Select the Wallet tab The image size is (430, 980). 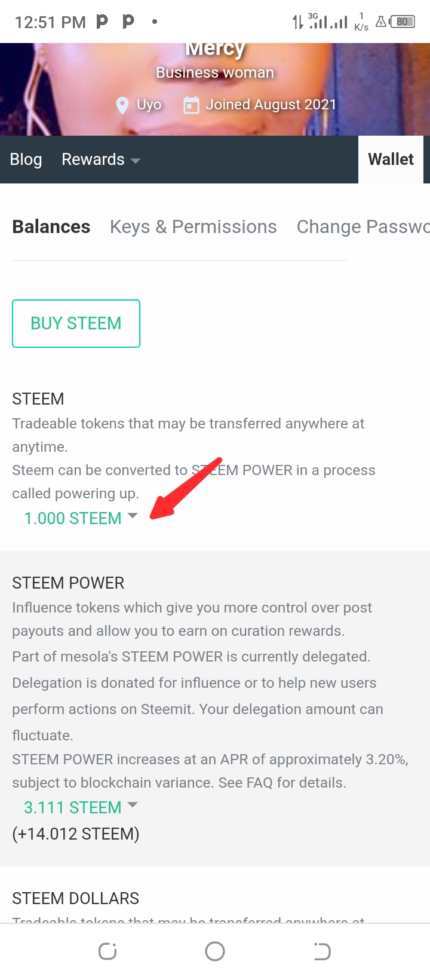click(x=391, y=160)
